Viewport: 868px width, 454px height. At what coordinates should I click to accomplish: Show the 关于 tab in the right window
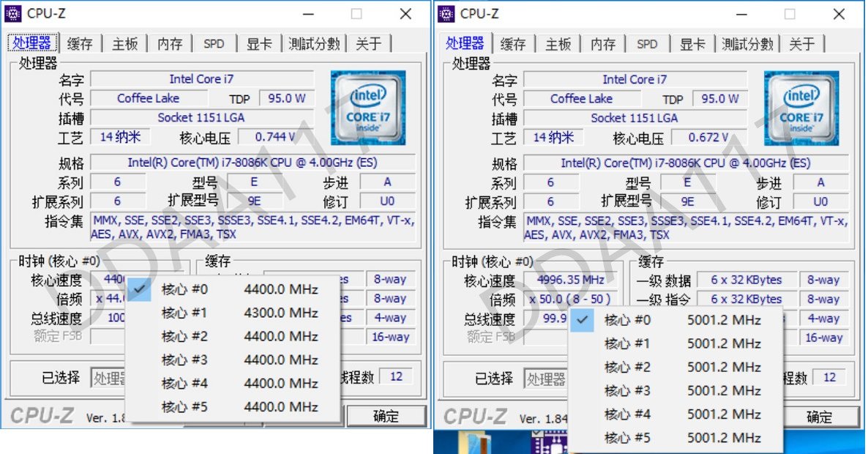click(x=802, y=44)
